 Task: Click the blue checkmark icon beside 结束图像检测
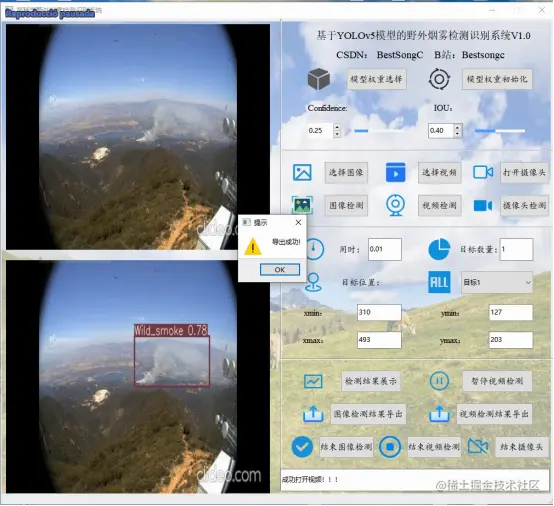point(302,447)
